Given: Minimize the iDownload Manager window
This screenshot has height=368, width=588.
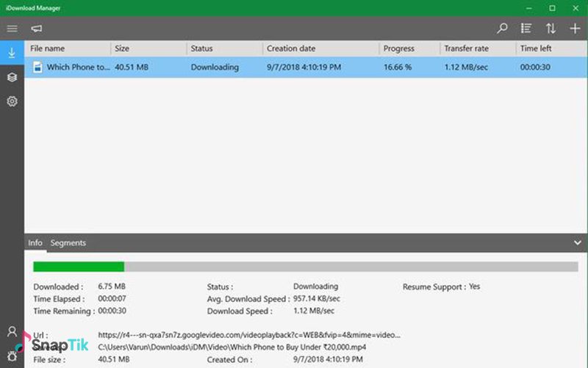Looking at the screenshot, I should pyautogui.click(x=528, y=8).
